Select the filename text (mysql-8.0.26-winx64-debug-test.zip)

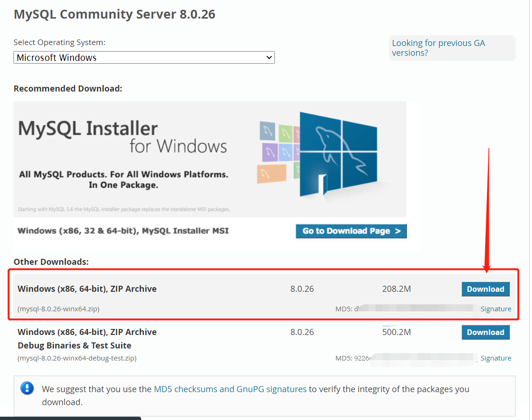[x=77, y=358]
